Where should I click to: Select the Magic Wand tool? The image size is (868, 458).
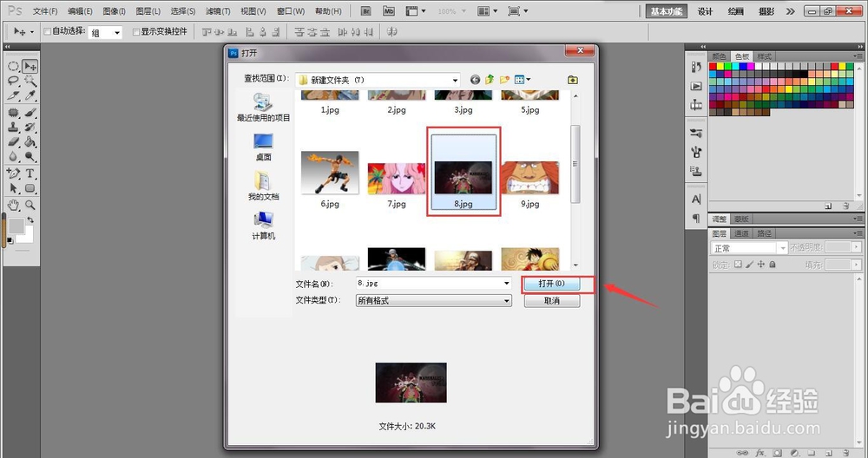(x=30, y=81)
